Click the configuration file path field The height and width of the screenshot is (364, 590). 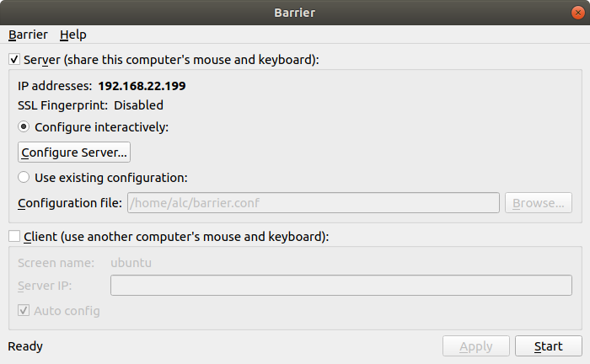point(312,203)
